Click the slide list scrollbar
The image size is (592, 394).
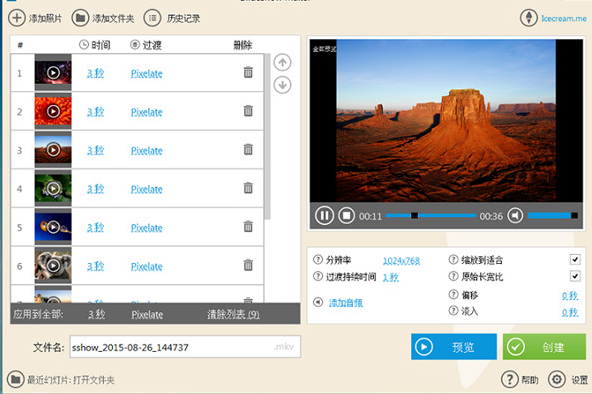[268, 136]
